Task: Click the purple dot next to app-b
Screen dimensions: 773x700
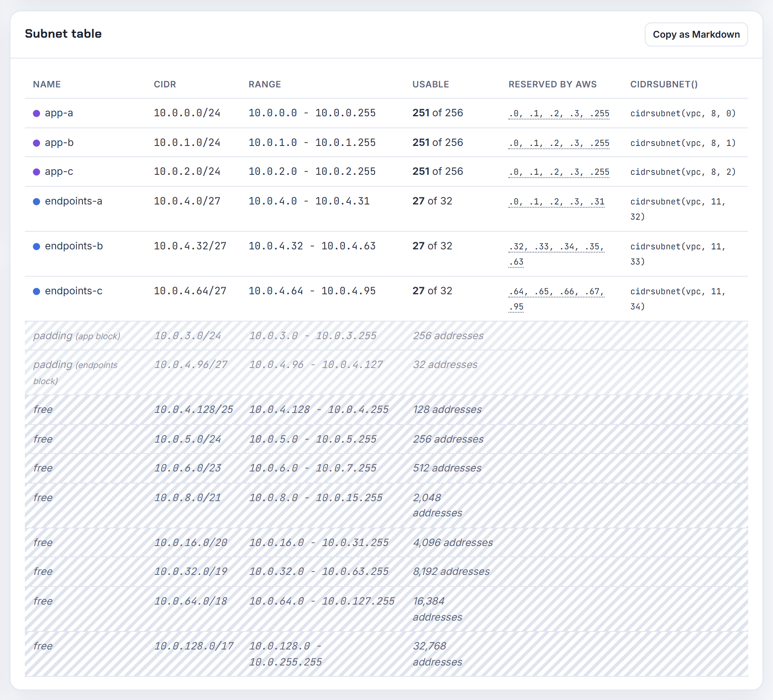Action: point(36,143)
